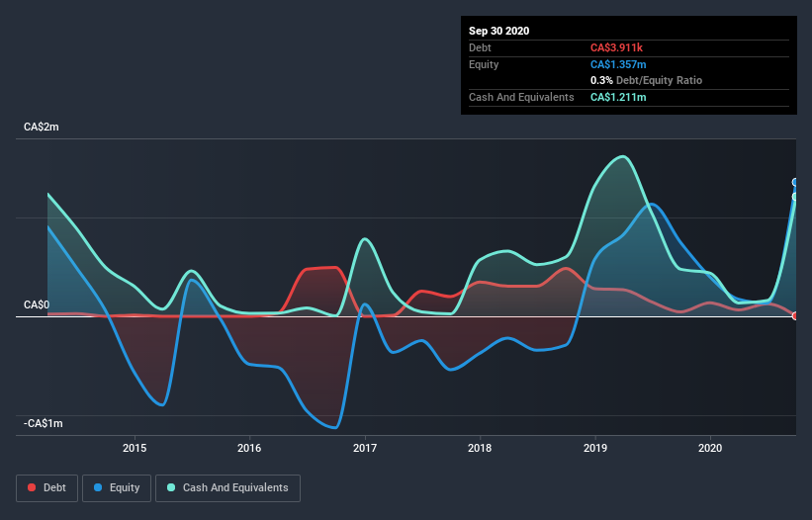Viewport: 812px width, 520px height.
Task: Select the red Debt endpoint marker
Action: click(x=795, y=315)
